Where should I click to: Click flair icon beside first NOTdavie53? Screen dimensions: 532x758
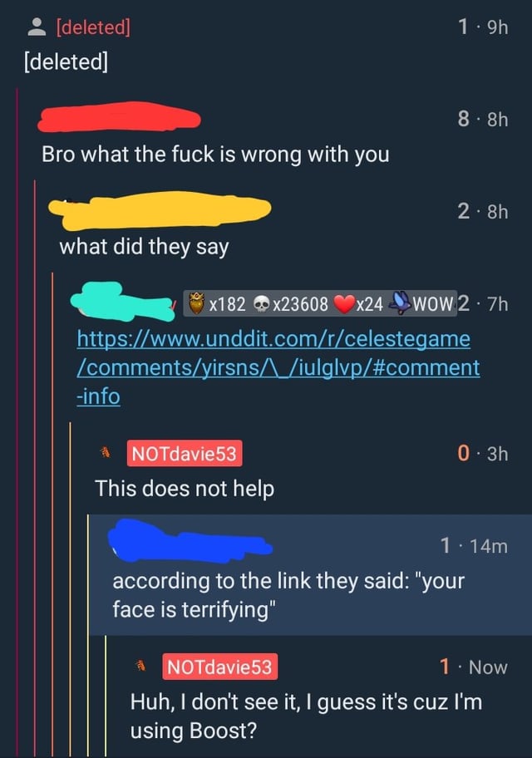pos(106,453)
